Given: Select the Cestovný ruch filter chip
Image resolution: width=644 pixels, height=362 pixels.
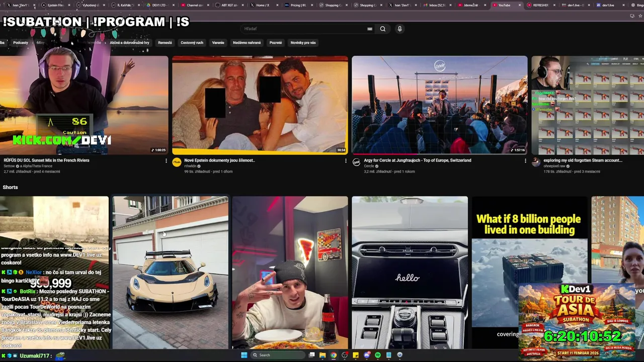Looking at the screenshot, I should tap(192, 43).
